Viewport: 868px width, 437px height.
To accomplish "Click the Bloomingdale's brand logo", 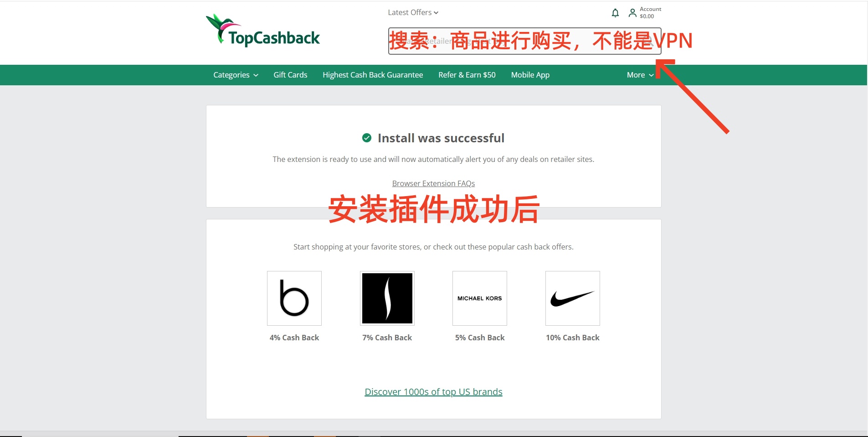I will pyautogui.click(x=294, y=298).
